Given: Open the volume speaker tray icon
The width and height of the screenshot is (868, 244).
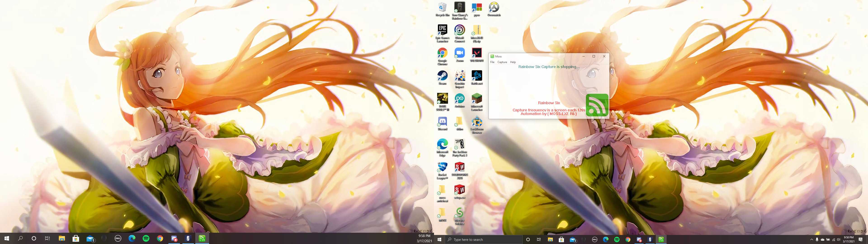Looking at the screenshot, I should [x=839, y=240].
